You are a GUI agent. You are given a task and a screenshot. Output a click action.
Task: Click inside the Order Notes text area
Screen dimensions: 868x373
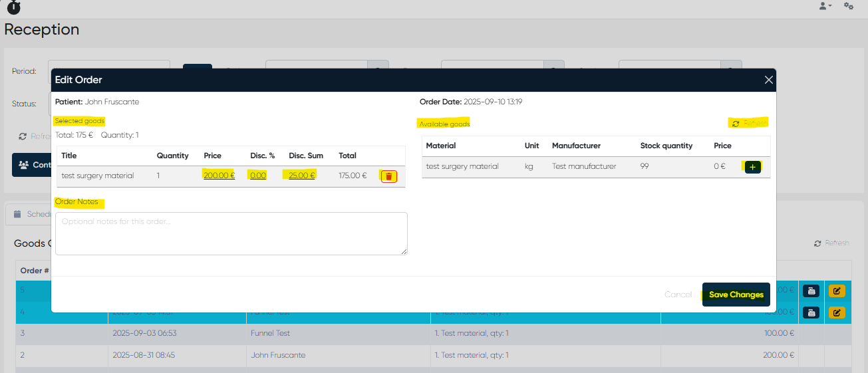(x=231, y=233)
